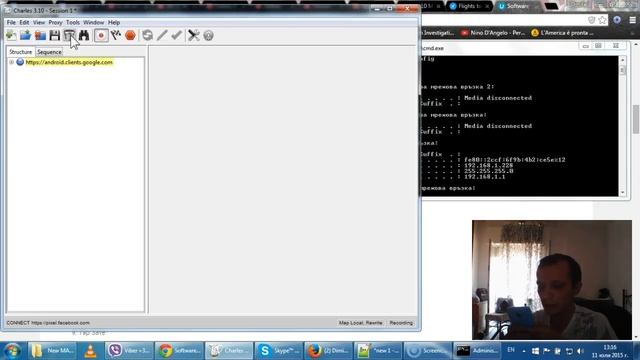Click the Import session icon
The width and height of the screenshot is (640, 360).
click(x=40, y=36)
